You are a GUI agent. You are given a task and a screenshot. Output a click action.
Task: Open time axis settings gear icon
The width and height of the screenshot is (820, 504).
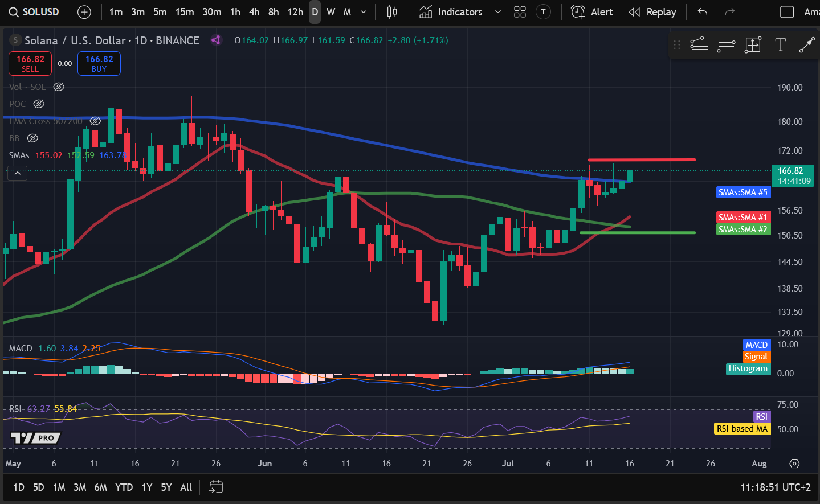[x=794, y=464]
